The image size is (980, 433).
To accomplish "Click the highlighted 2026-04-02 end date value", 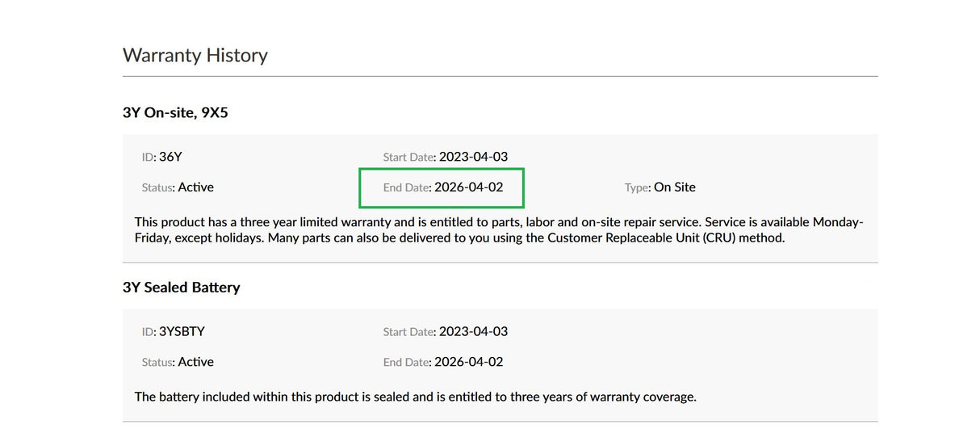I will [x=468, y=187].
